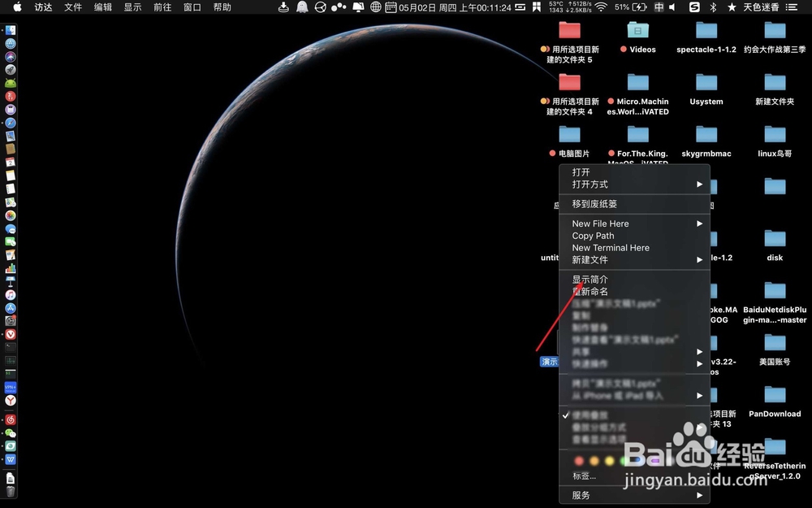Open Finder from the Dock
The image size is (812, 508).
(11, 31)
